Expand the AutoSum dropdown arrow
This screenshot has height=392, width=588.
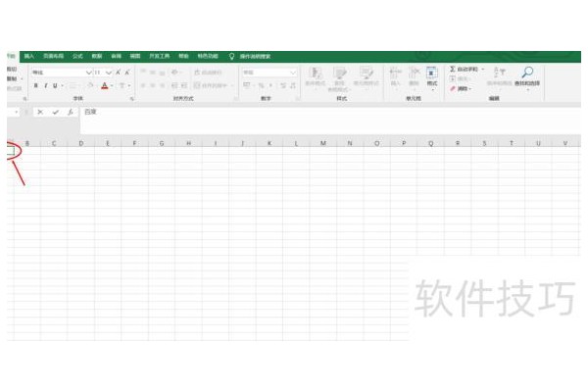point(482,69)
